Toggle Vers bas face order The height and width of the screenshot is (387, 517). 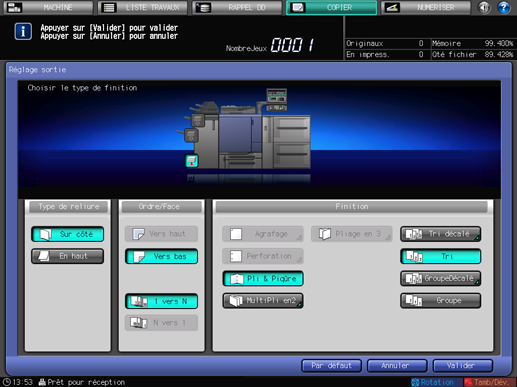[x=162, y=256]
